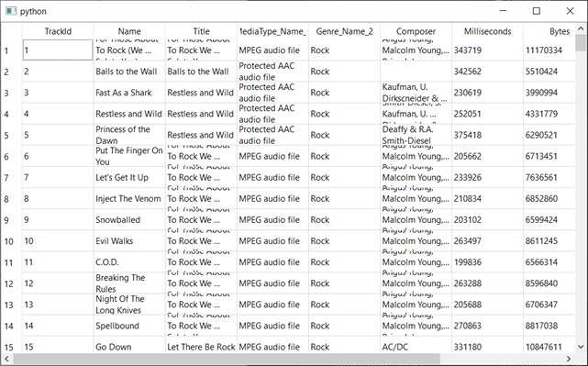Click 'Deaffy & R.A. Smith-Diesel' composer cell
Image resolution: width=588 pixels, height=366 pixels.
[416, 135]
